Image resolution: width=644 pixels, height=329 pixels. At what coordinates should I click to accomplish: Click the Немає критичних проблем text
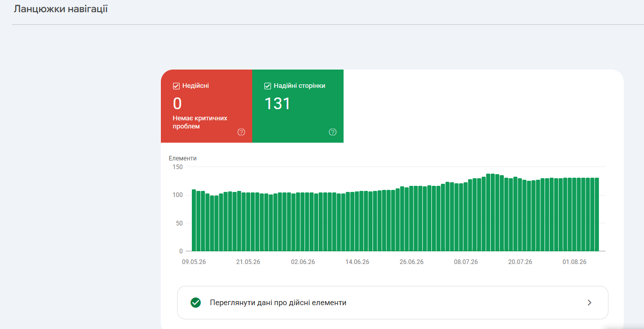[x=200, y=122]
